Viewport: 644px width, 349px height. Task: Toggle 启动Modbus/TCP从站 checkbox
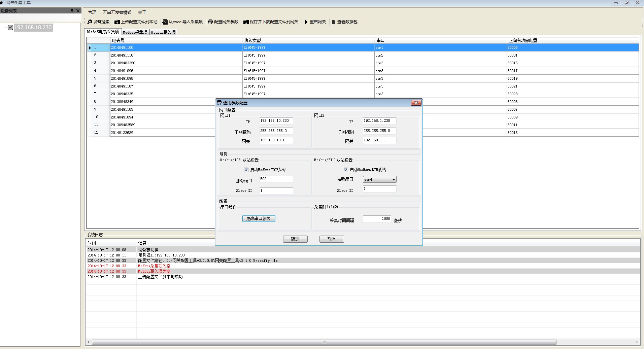pyautogui.click(x=246, y=170)
